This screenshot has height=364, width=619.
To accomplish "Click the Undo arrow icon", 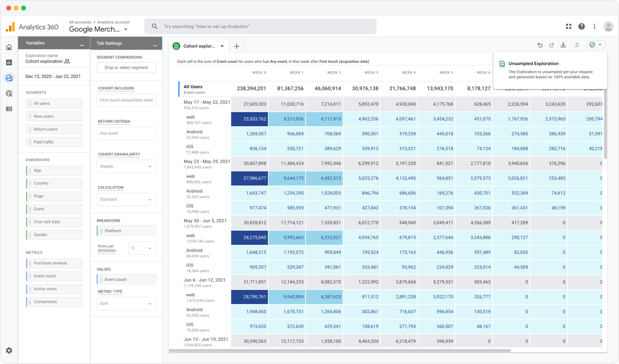I will [x=540, y=45].
